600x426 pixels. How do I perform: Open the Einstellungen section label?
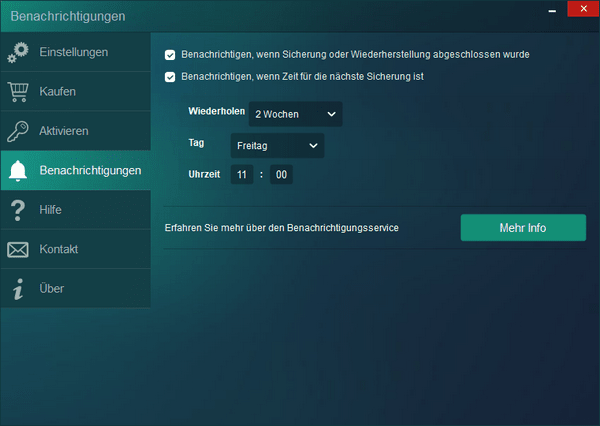pyautogui.click(x=74, y=52)
